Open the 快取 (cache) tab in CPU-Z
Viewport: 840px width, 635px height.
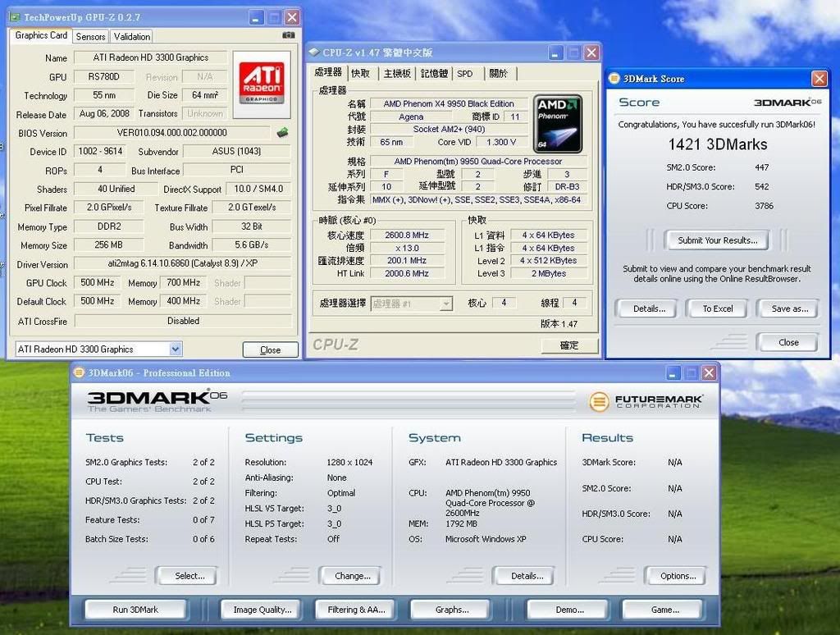pyautogui.click(x=361, y=73)
